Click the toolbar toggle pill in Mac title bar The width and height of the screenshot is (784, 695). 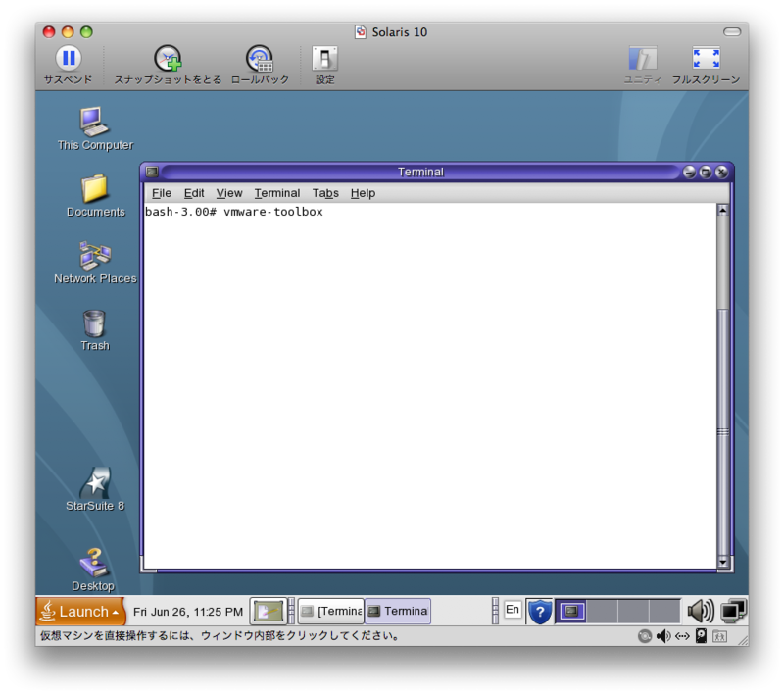(x=732, y=32)
